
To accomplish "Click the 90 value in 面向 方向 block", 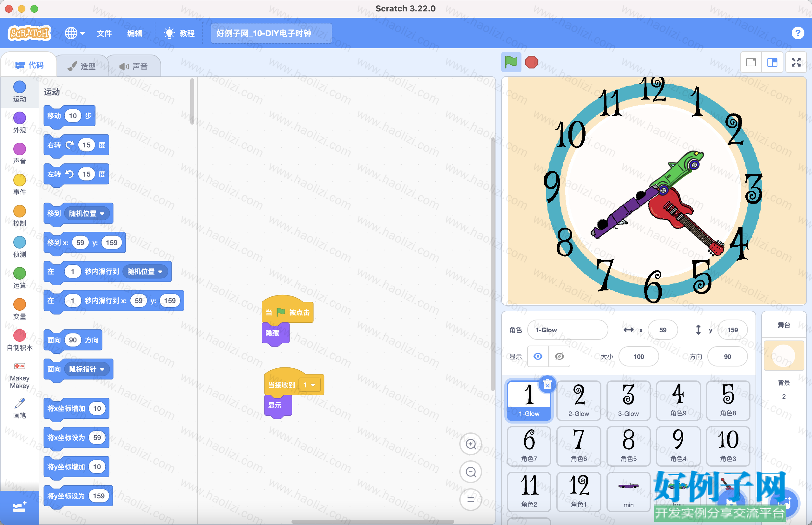I will point(73,340).
